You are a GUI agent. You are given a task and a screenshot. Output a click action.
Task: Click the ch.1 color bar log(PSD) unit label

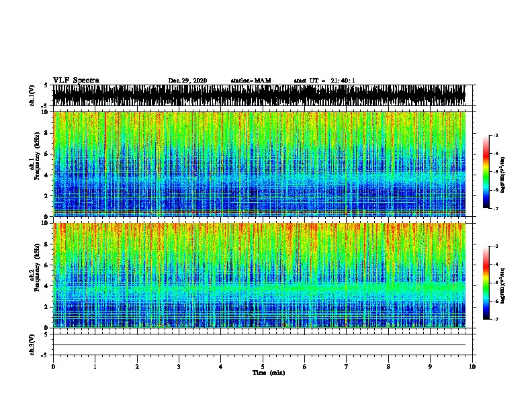[502, 175]
